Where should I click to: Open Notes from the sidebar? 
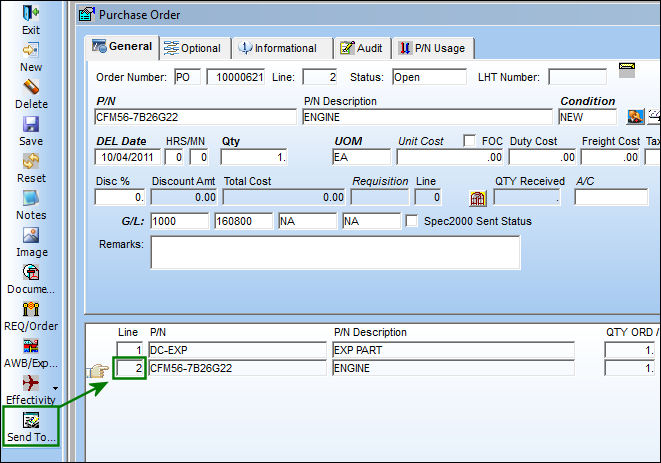pos(31,198)
